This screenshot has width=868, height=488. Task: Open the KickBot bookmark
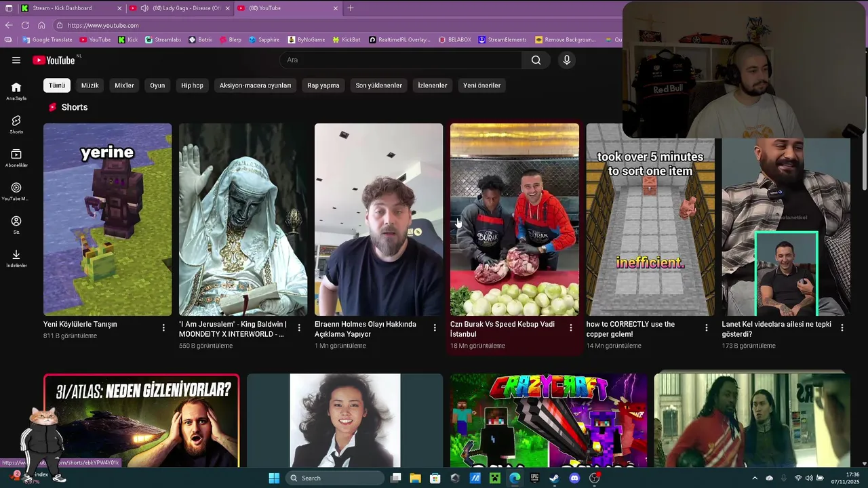347,39
